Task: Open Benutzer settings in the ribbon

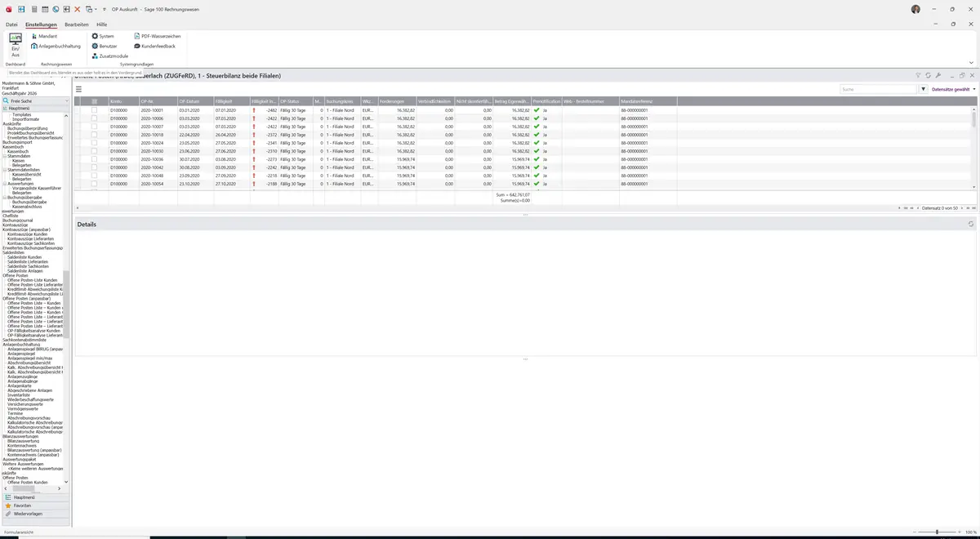Action: [105, 47]
